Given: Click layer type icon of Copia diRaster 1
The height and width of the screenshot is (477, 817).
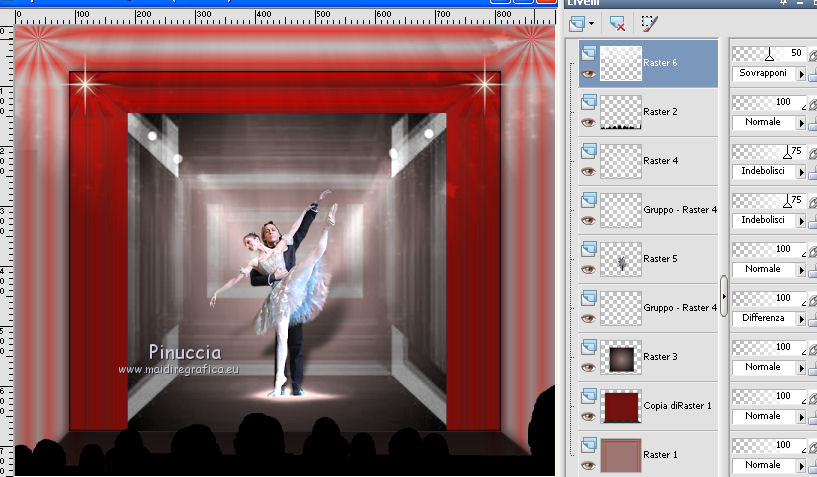Looking at the screenshot, I should [x=589, y=396].
